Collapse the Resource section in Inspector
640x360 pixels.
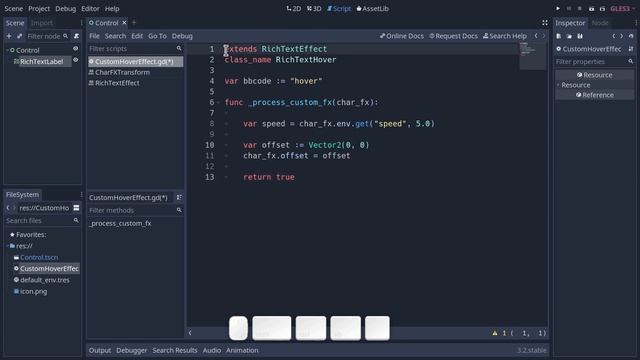coord(558,85)
